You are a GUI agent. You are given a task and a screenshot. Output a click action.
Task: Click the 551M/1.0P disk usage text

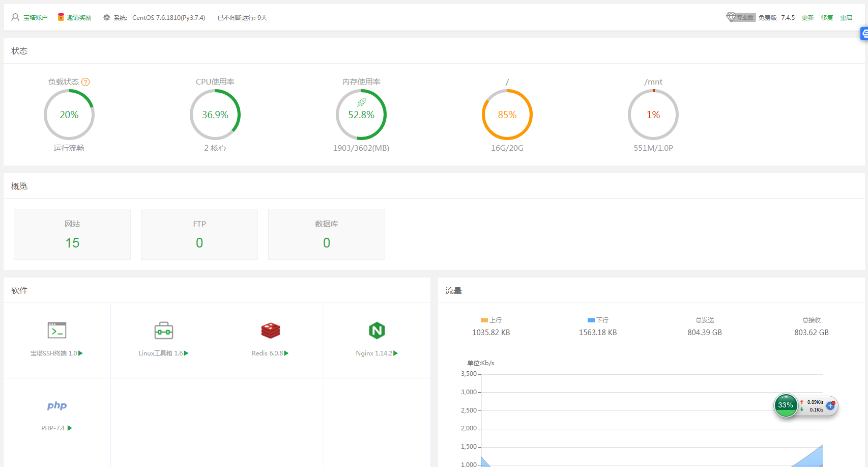[x=653, y=148]
